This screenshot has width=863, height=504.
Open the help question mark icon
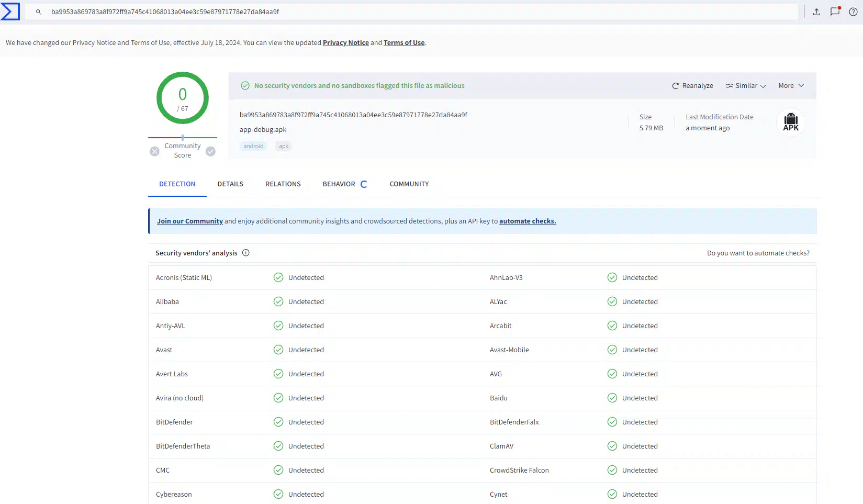[x=853, y=12]
